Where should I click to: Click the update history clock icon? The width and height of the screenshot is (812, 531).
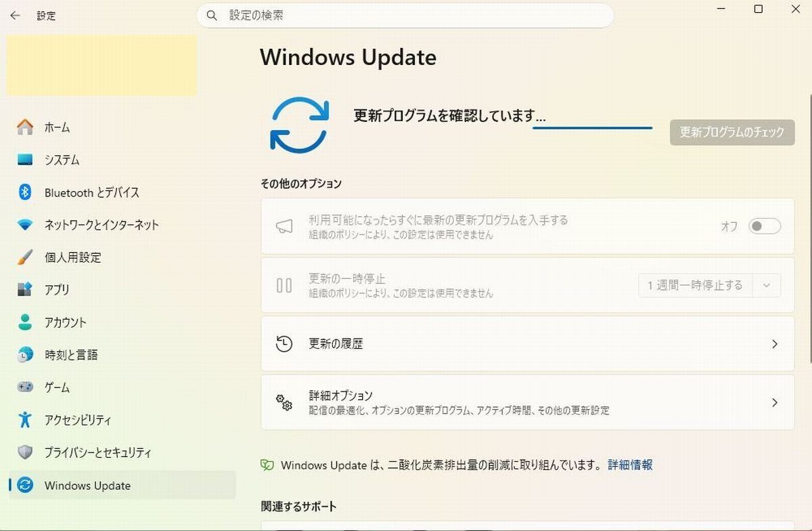click(284, 343)
